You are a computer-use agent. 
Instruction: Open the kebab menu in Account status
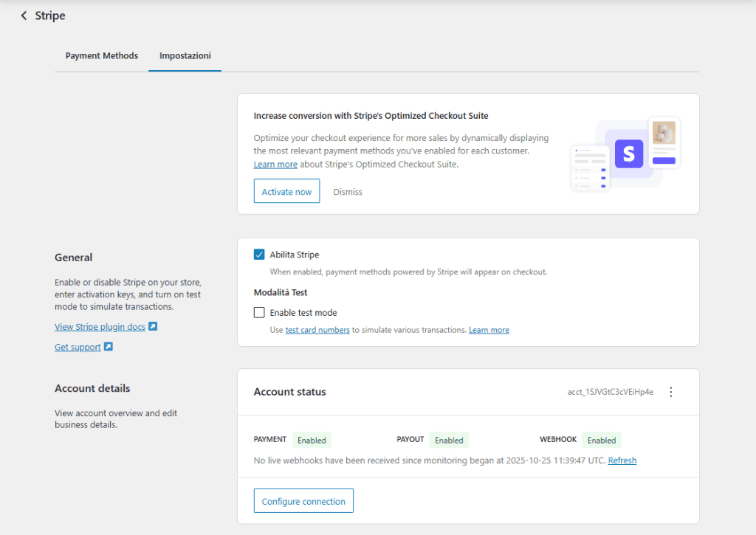(670, 392)
